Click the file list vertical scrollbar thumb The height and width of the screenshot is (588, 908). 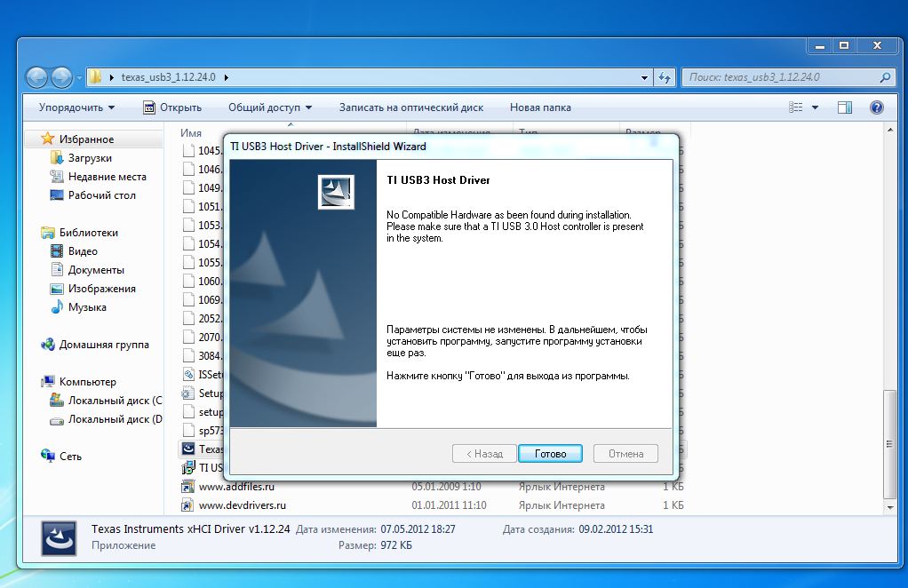click(x=890, y=444)
